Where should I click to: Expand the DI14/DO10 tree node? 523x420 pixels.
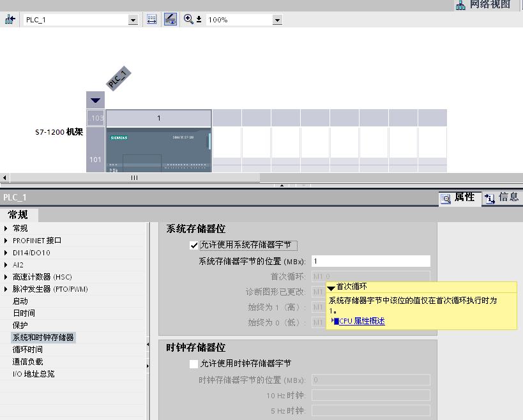point(6,253)
